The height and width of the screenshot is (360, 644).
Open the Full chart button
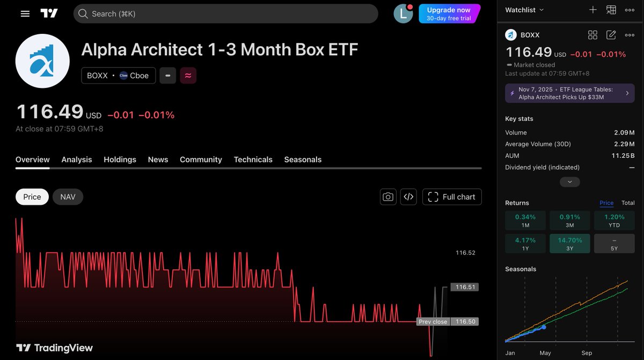(452, 197)
